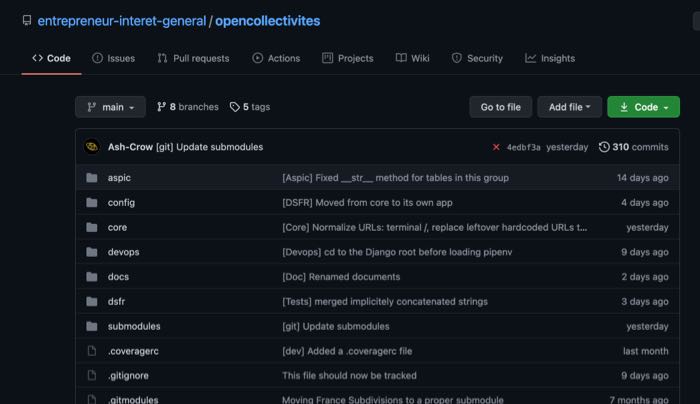This screenshot has width=700, height=404.
Task: Click the Go to file button
Action: 500,107
